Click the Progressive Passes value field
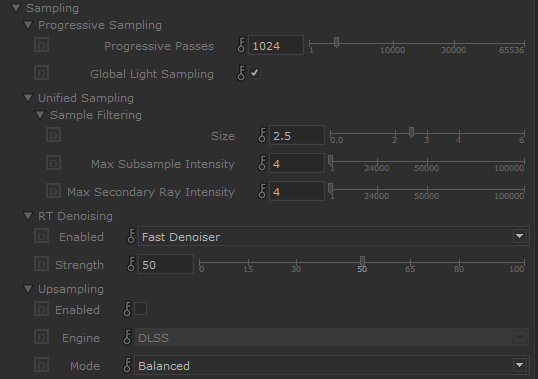The image size is (538, 379). 276,45
